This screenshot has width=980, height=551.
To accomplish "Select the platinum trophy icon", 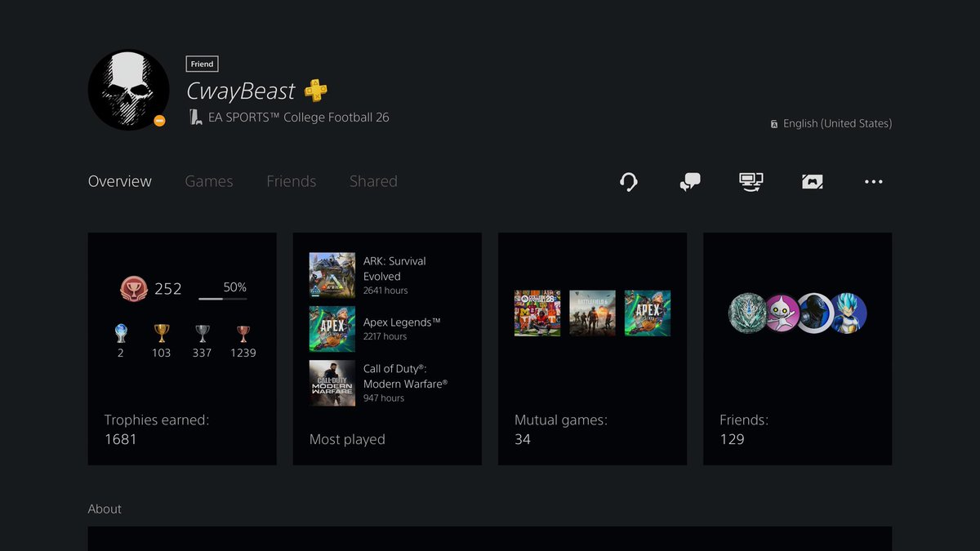I will pos(121,333).
